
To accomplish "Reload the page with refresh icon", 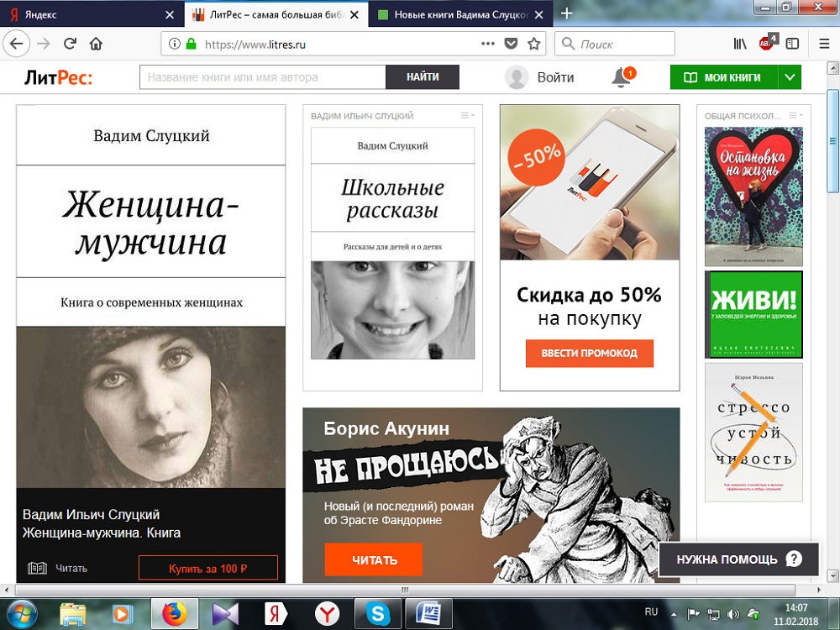I will [70, 44].
